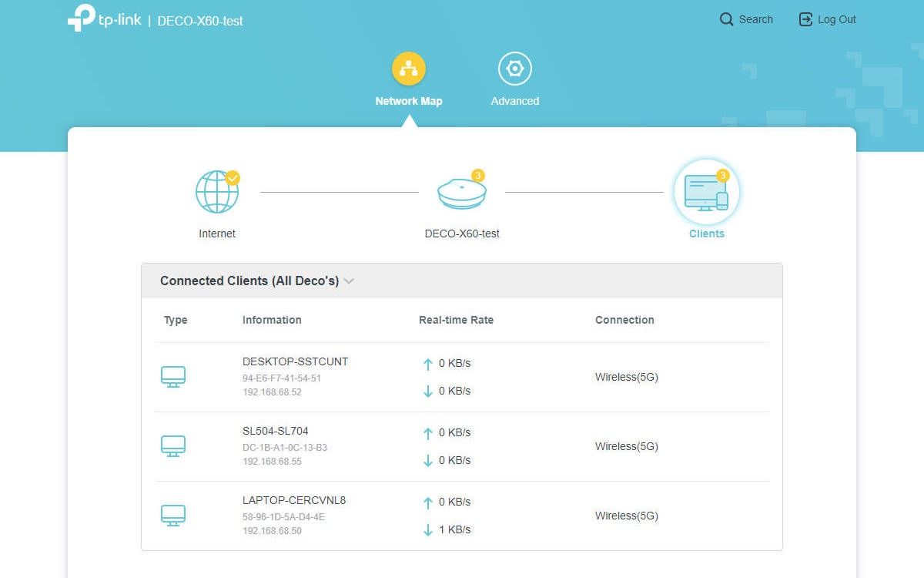Click download arrow for LAPTOP-CERCVNL8
Viewport: 924px width, 578px height.
pos(428,530)
